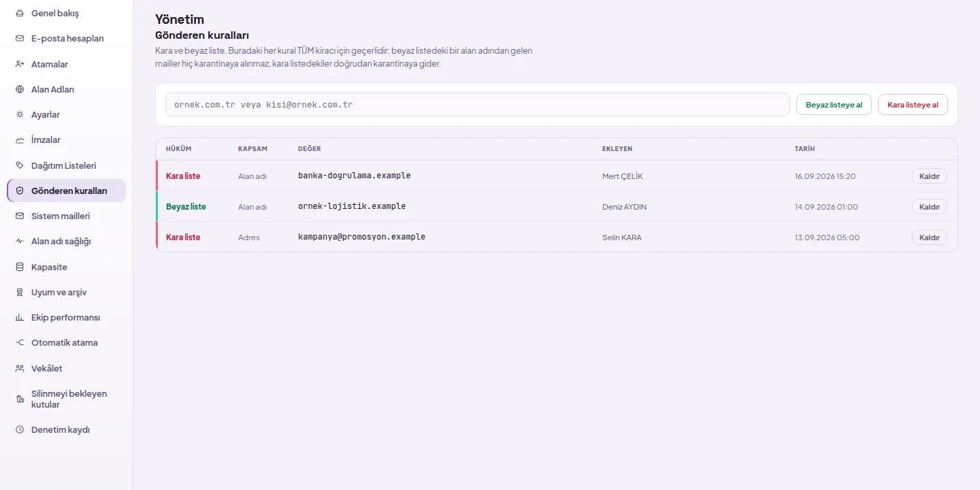Click the name Deniz AYDIN

(624, 207)
